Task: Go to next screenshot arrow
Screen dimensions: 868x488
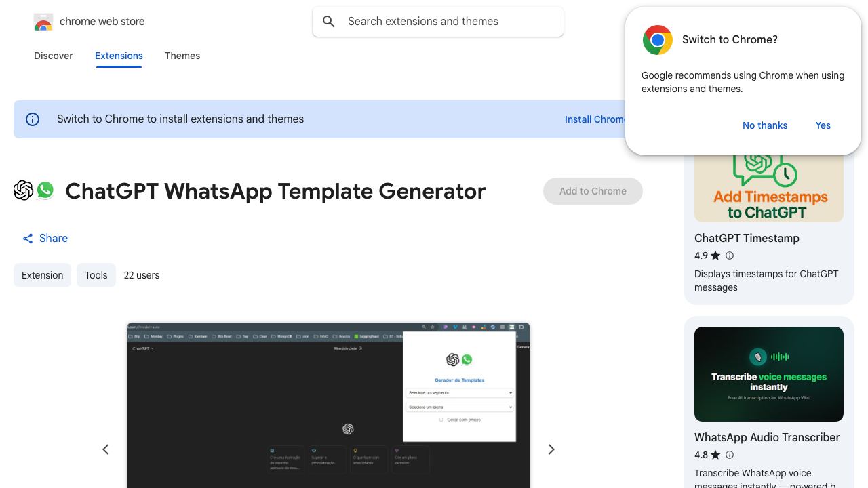Action: pos(551,449)
